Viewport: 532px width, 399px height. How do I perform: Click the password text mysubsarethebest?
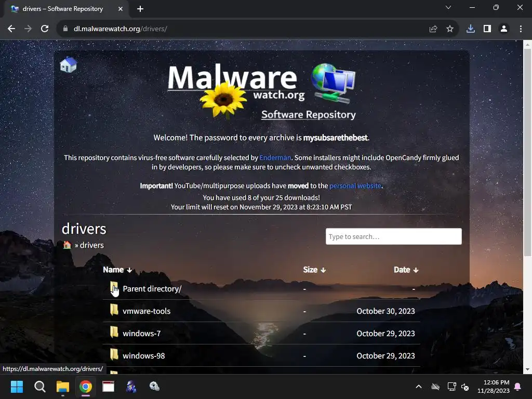click(335, 137)
